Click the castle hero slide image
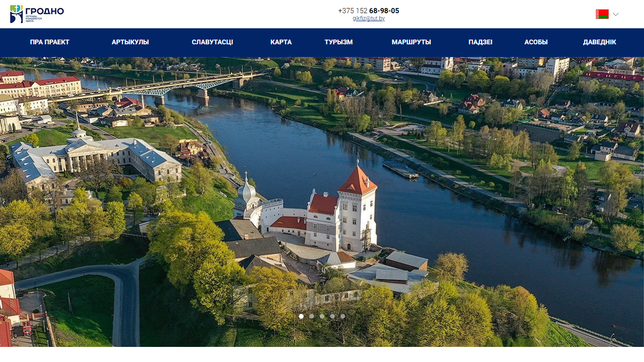 click(322, 202)
